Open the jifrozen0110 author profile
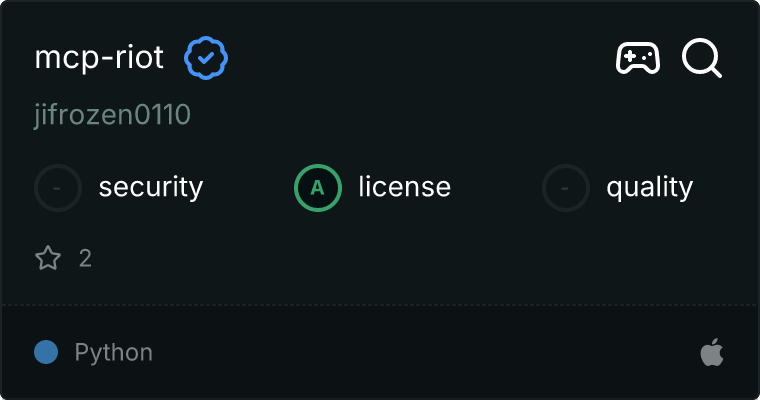 click(x=112, y=116)
